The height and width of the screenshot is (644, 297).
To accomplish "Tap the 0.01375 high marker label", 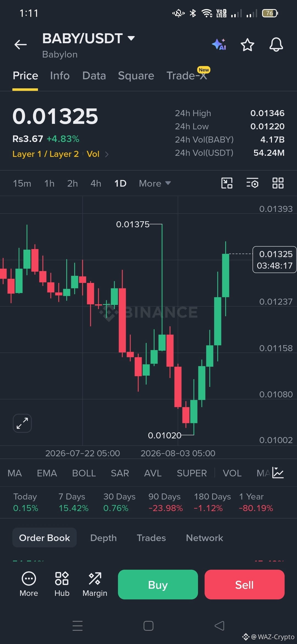I will [x=133, y=224].
